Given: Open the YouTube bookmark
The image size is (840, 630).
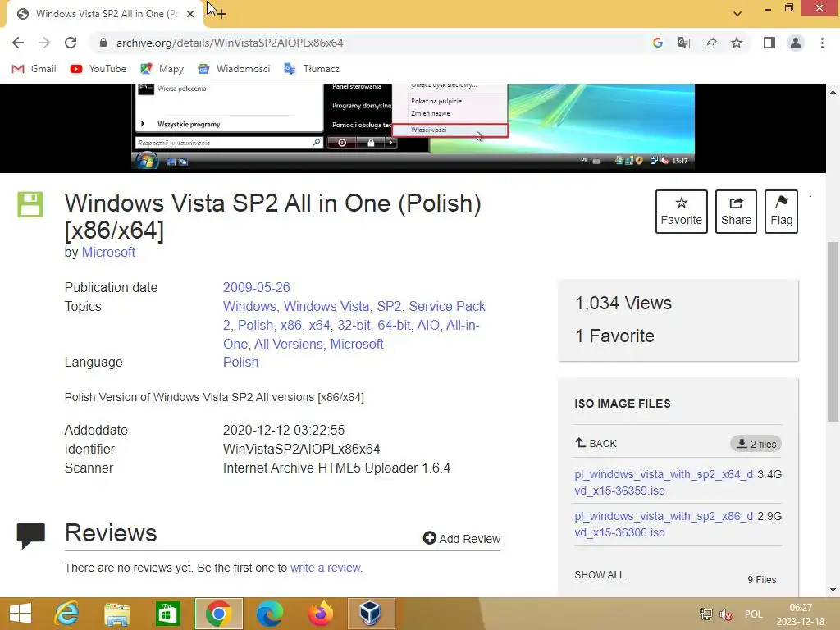Looking at the screenshot, I should pyautogui.click(x=98, y=69).
